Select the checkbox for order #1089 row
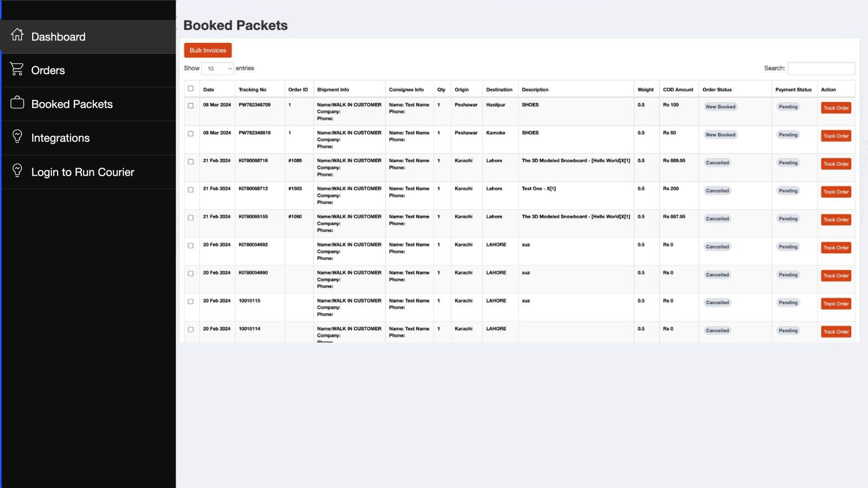868x488 pixels. coord(190,162)
